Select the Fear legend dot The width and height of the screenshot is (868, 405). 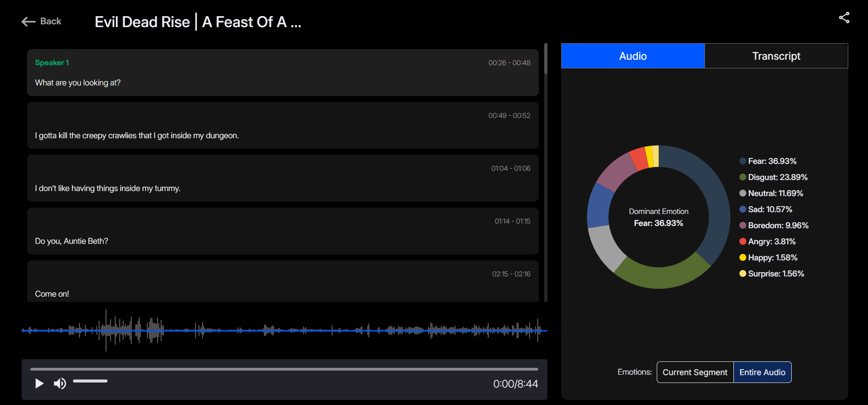[743, 161]
